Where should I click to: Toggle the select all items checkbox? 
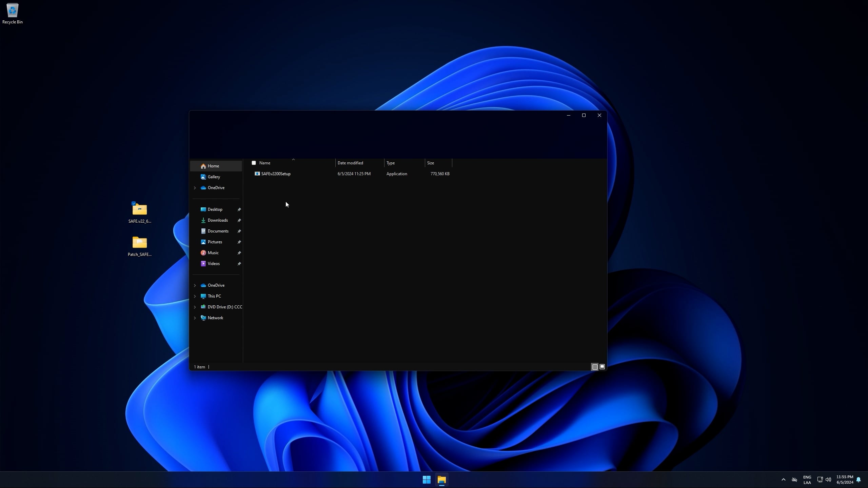(x=254, y=163)
